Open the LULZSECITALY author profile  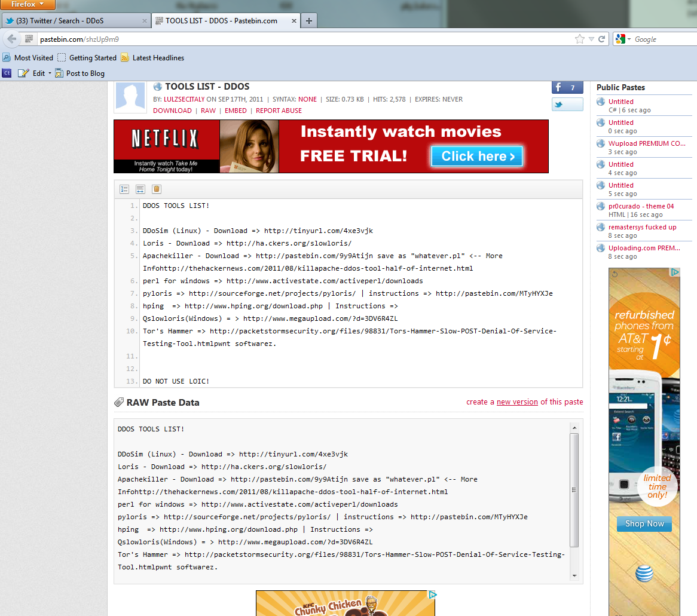click(184, 100)
